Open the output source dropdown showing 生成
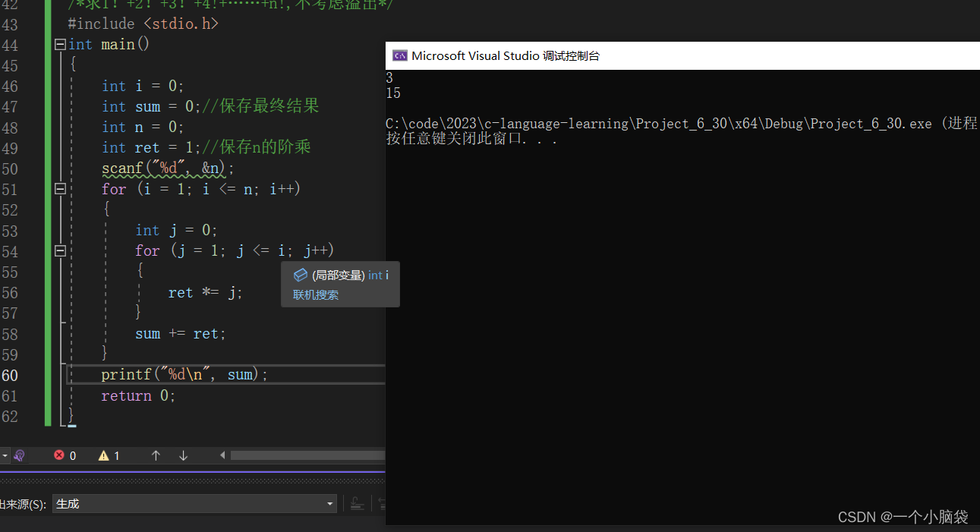 pos(194,504)
